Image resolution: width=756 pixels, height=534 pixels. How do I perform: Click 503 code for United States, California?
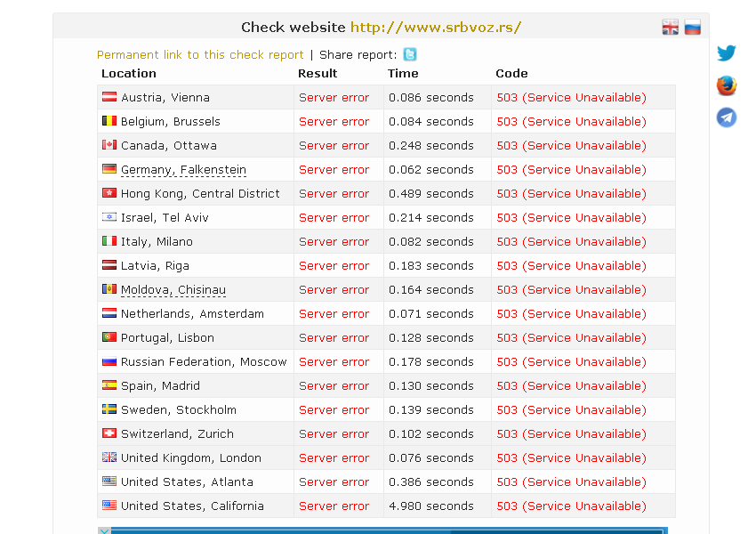(x=571, y=506)
